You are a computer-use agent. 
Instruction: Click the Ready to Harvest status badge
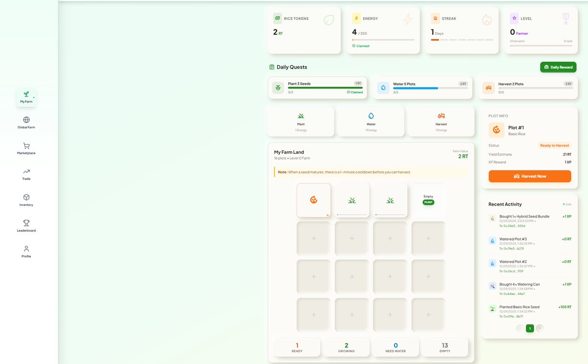click(554, 146)
